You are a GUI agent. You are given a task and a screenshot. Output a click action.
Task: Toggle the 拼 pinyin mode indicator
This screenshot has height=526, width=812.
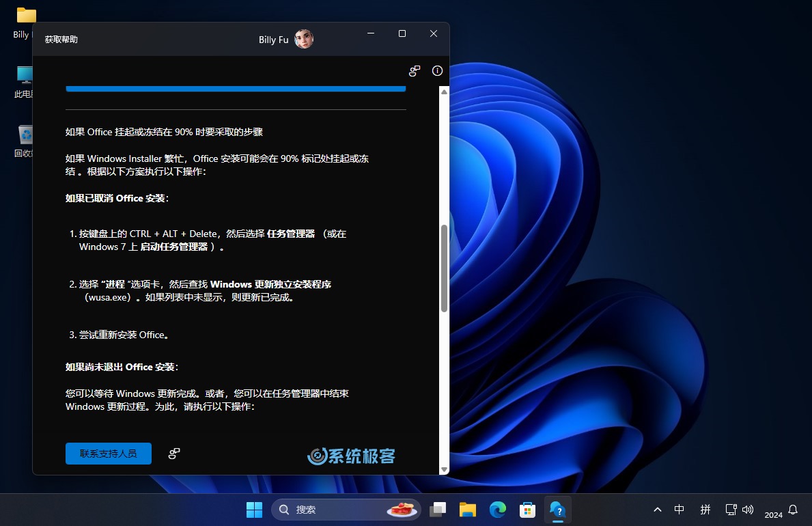705,509
